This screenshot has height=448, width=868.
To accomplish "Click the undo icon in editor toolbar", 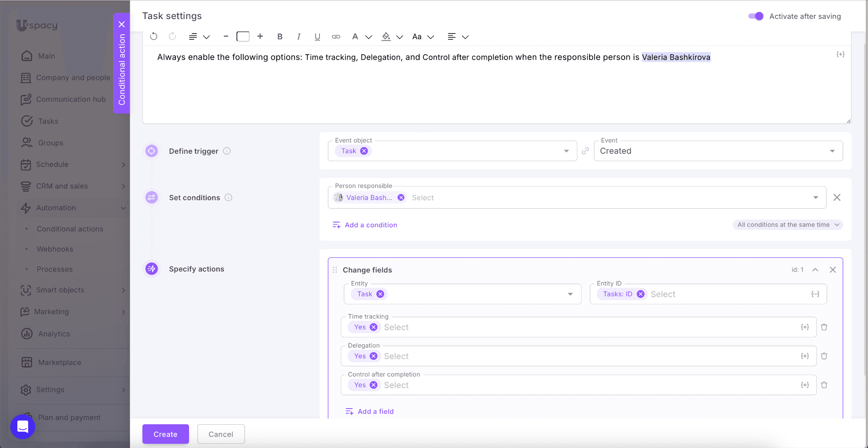I will 154,36.
